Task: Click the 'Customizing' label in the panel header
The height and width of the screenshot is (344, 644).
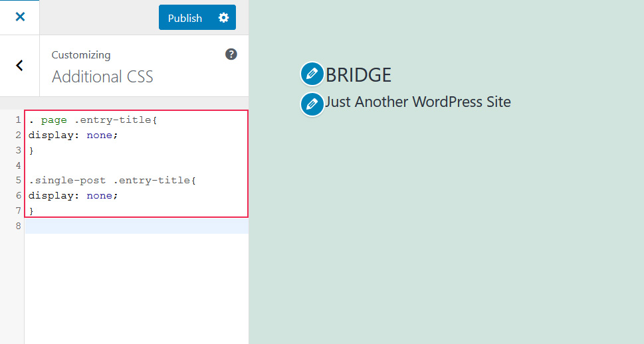Action: tap(81, 55)
